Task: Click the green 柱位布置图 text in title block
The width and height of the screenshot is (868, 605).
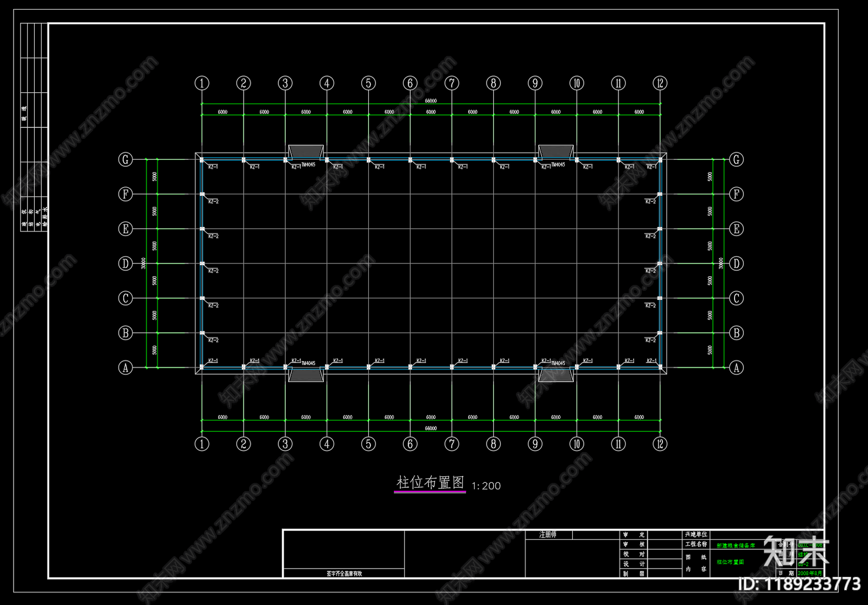Action: coord(730,562)
